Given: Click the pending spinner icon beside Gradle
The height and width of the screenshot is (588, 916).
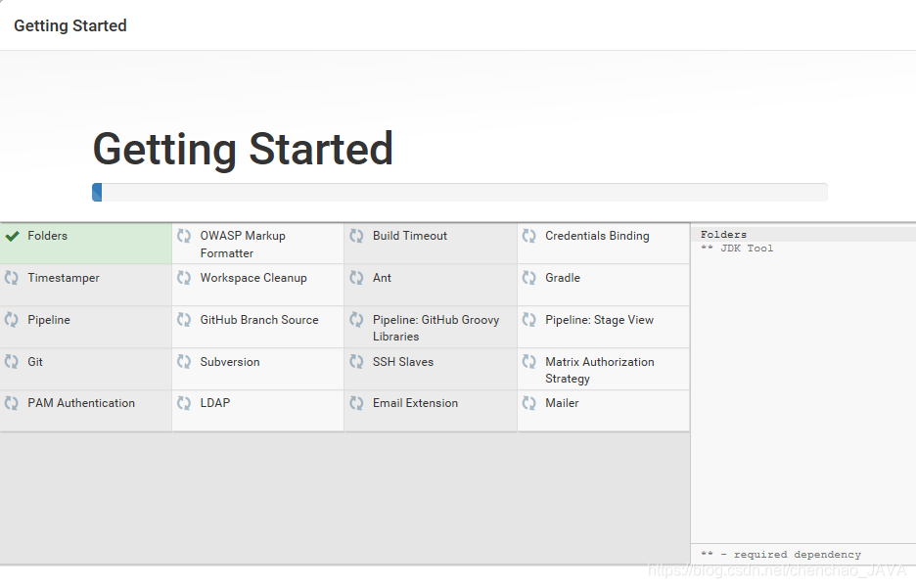Looking at the screenshot, I should pyautogui.click(x=529, y=278).
